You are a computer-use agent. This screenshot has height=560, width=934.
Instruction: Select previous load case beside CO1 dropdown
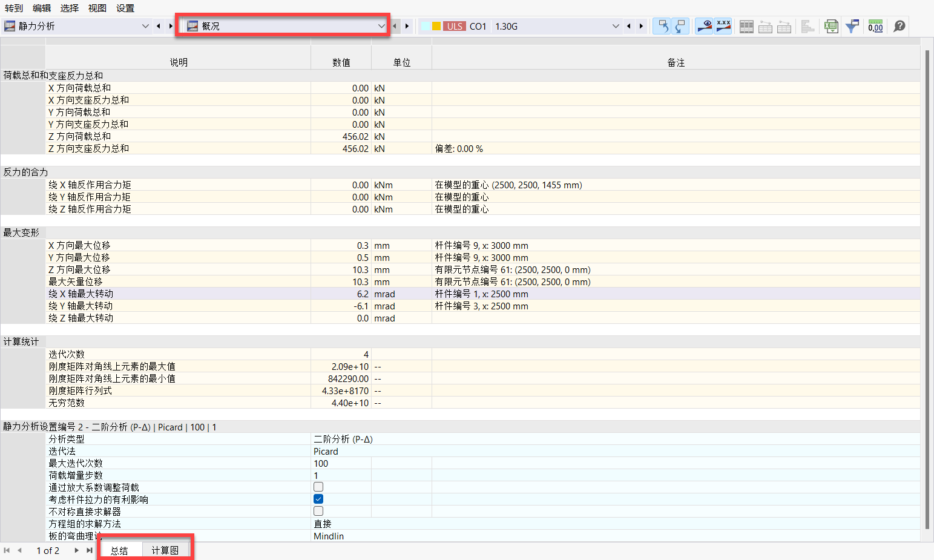[629, 26]
